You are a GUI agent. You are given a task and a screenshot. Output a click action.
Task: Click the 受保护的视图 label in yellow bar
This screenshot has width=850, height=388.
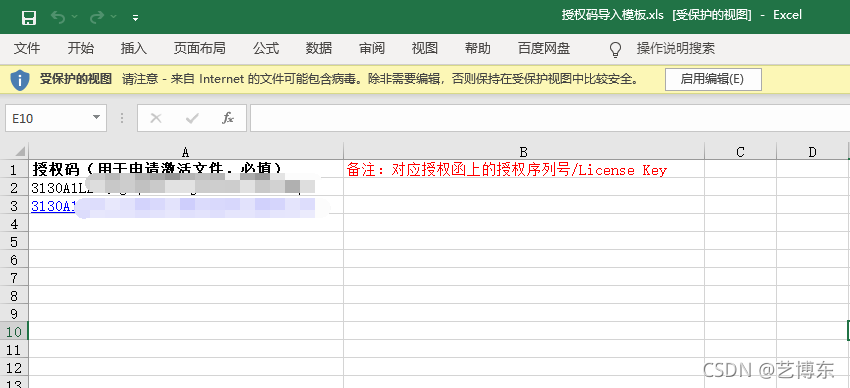(x=75, y=79)
